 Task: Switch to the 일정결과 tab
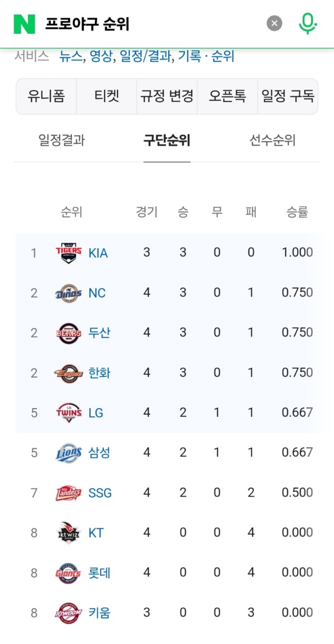click(62, 141)
